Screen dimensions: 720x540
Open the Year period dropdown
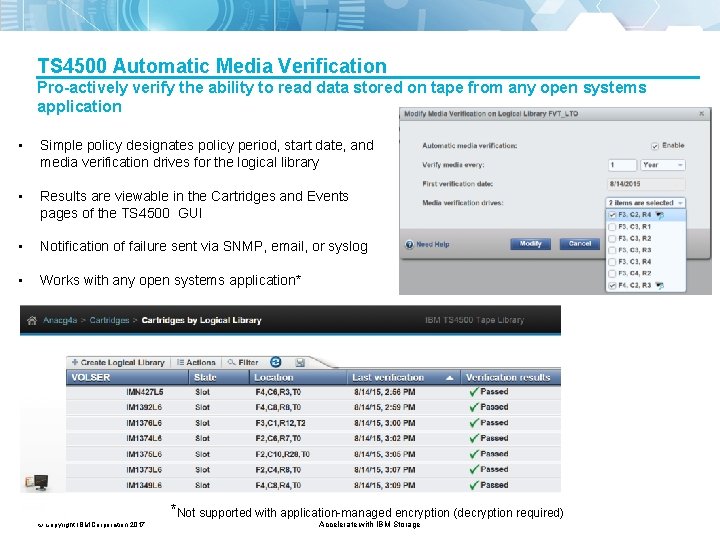663,165
